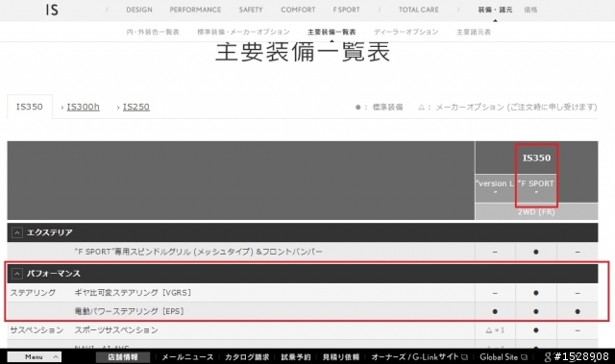The width and height of the screenshot is (615, 364).
Task: Open the 見積り依頼 link
Action: coord(341,357)
